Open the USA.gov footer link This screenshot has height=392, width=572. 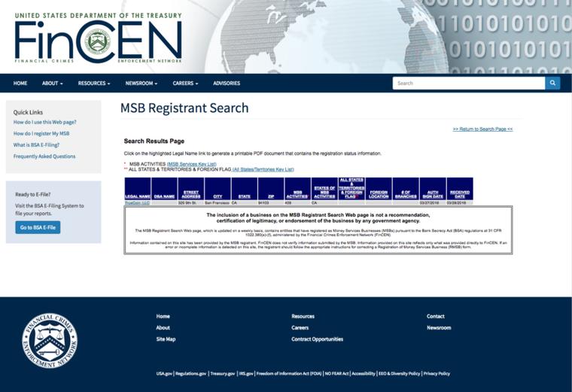tap(164, 373)
